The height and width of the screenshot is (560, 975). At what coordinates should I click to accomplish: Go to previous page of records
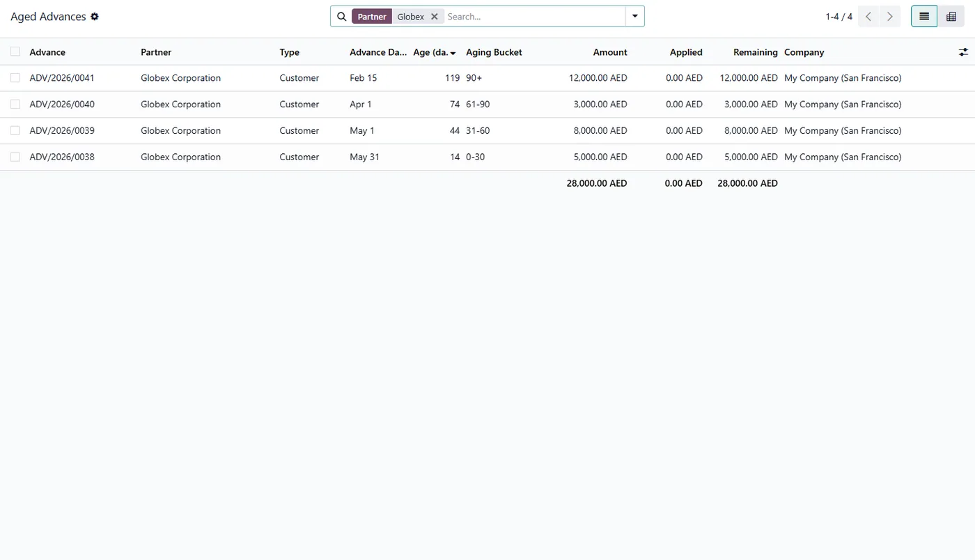click(x=868, y=16)
